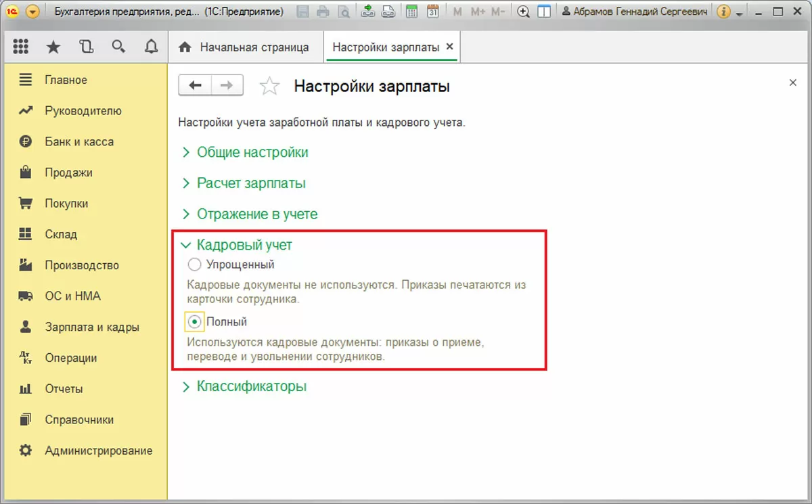
Task: Open the dropdown arrow beside info icon
Action: (x=738, y=13)
